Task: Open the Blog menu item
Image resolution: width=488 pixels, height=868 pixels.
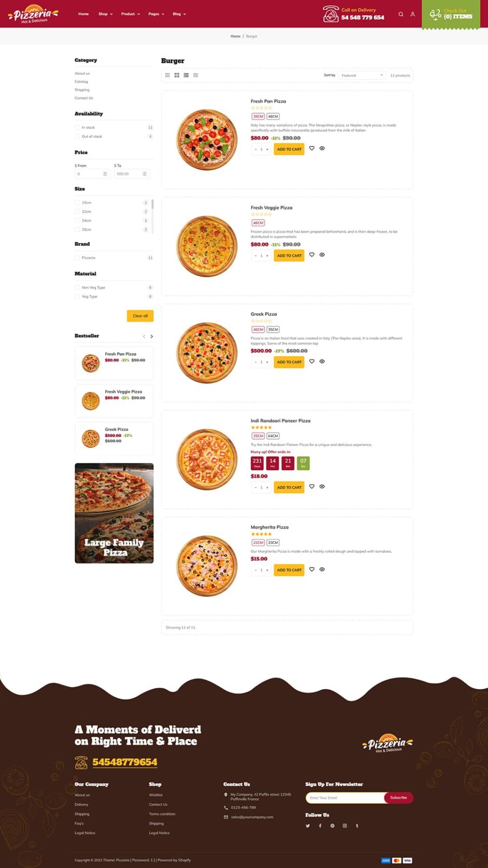Action: [179, 14]
